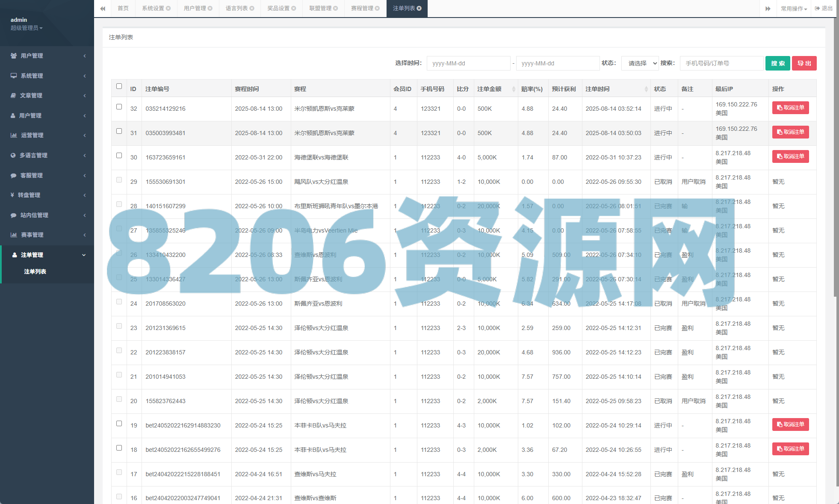Click the 客服管理 chat bubble icon

(13, 176)
